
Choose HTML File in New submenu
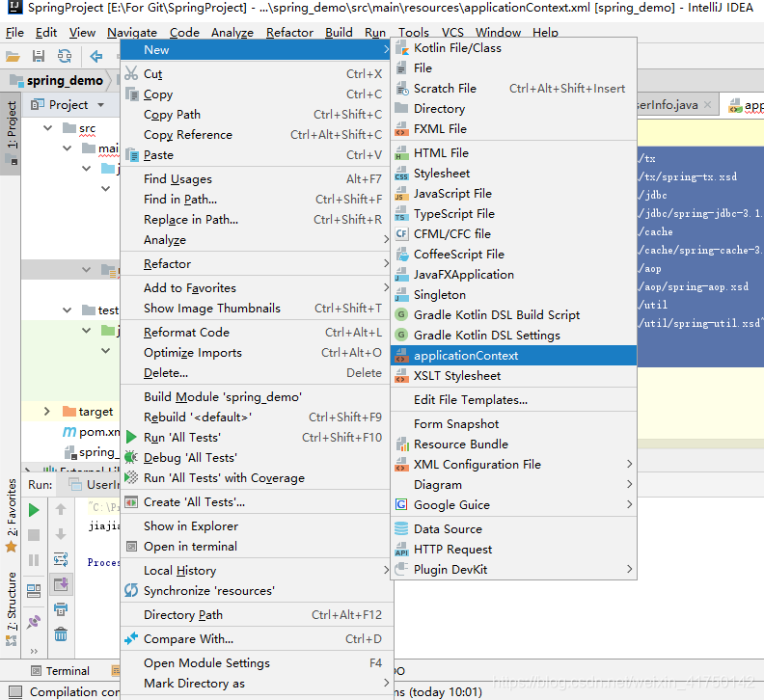pos(513,153)
